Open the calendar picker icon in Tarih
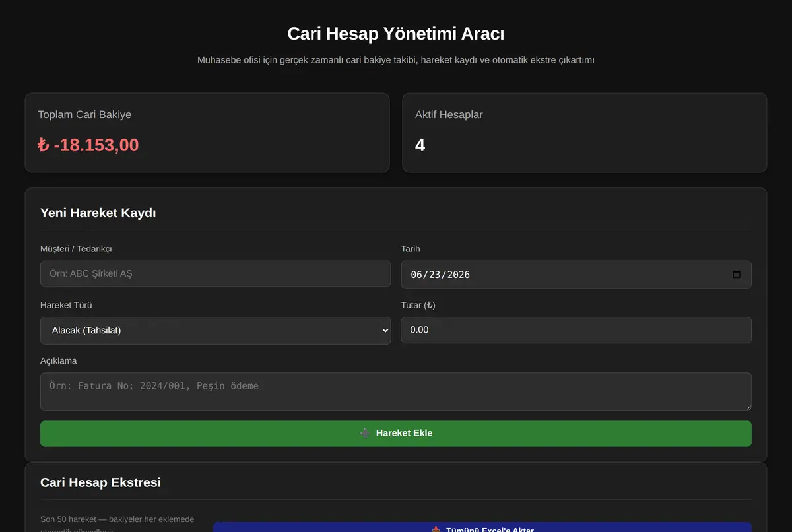 pos(737,275)
